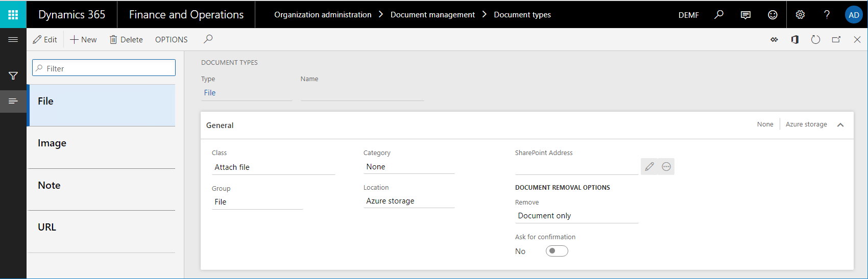Select the Image document type

101,147
